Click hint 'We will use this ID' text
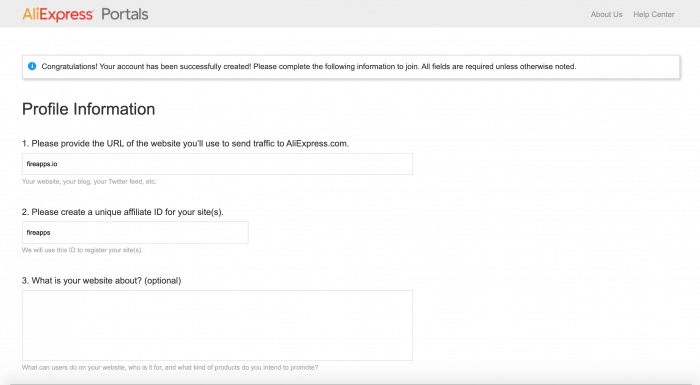This screenshot has height=385, width=700. pyautogui.click(x=82, y=250)
